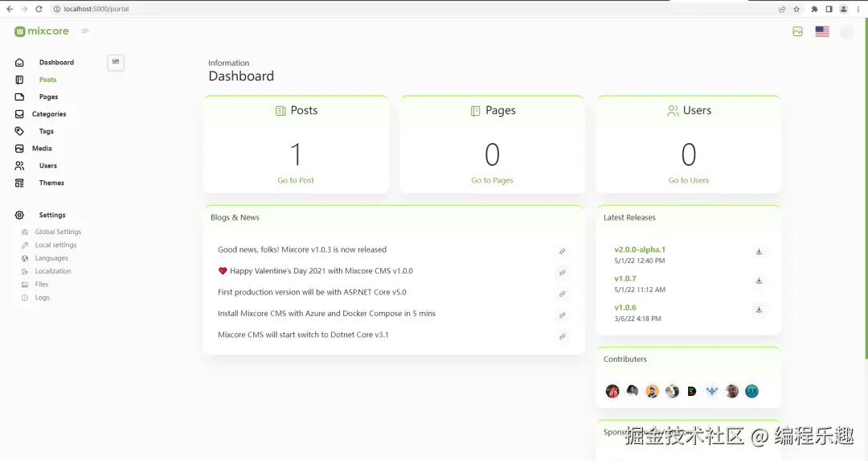
Task: Open the Dashboard home icon
Action: pos(19,63)
